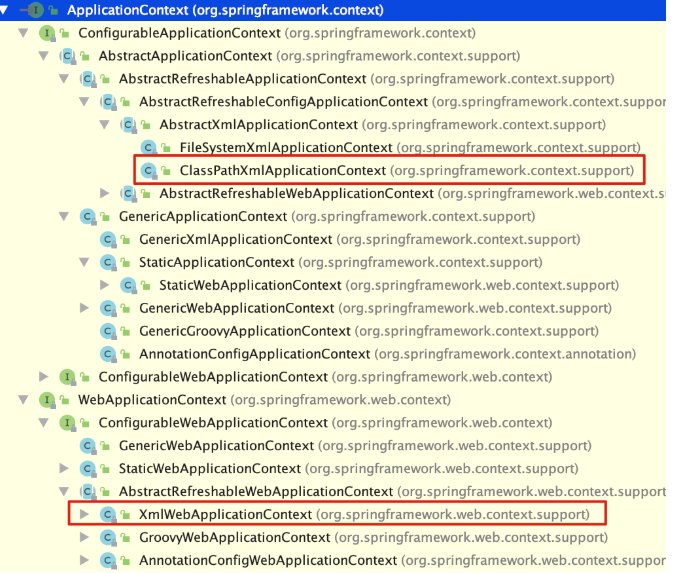This screenshot has width=696, height=573.
Task: Click the public-access lock icon beside XmlWebApplicationContext
Action: point(126,514)
